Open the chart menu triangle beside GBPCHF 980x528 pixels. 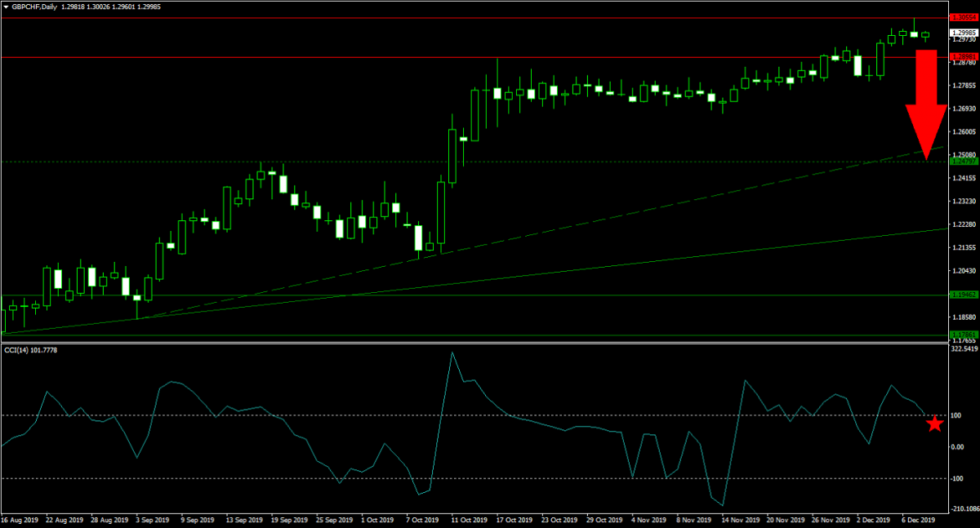tap(7, 6)
